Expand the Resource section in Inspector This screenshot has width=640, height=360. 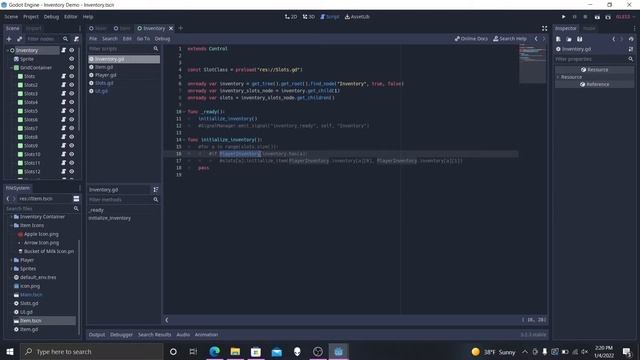coord(558,77)
